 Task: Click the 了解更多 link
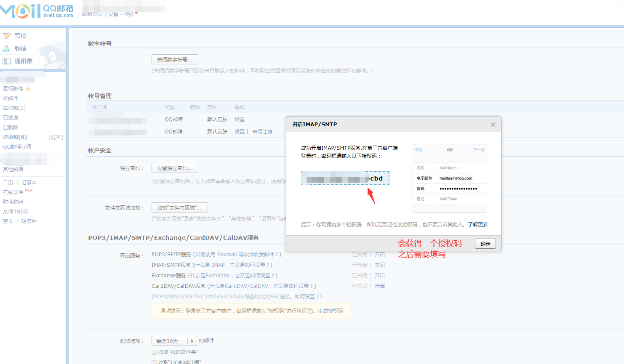pos(477,225)
